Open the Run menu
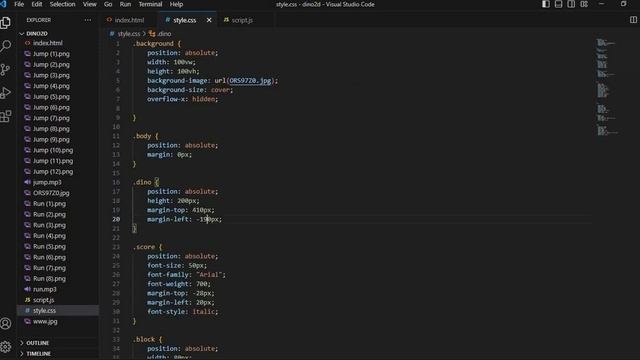 coord(125,4)
